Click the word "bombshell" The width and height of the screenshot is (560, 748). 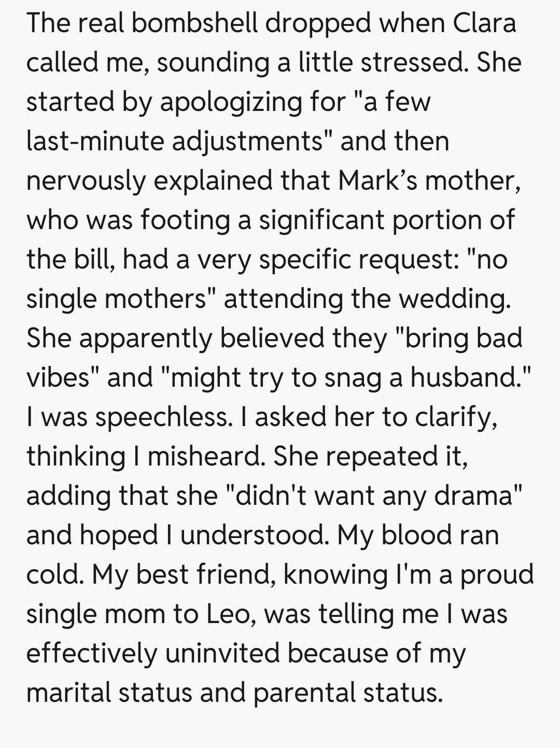[x=194, y=23]
